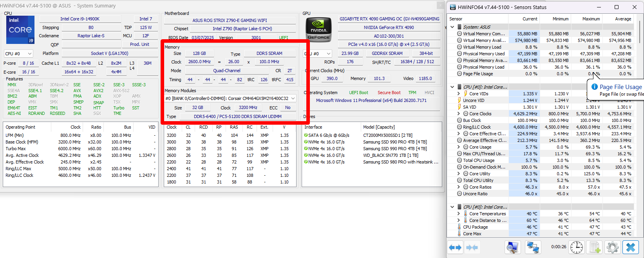
Task: Click the circle icon beside Total CPU Usage
Action: click(459, 160)
